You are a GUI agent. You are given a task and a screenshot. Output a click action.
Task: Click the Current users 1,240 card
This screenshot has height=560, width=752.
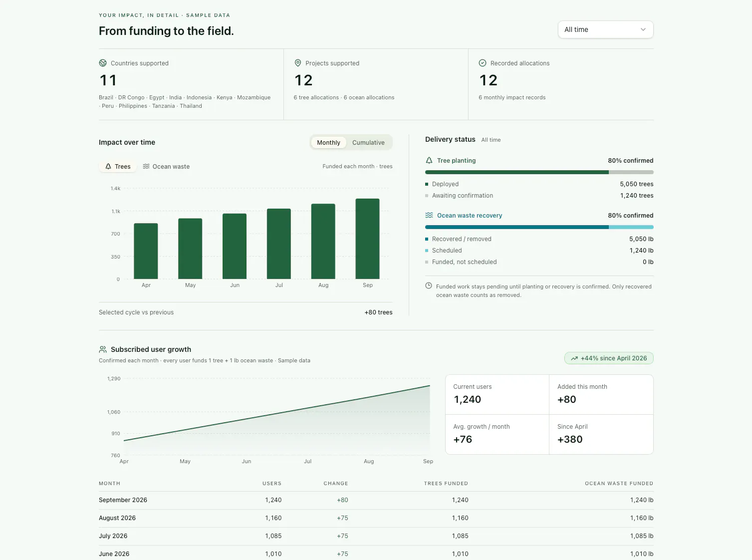pyautogui.click(x=497, y=394)
